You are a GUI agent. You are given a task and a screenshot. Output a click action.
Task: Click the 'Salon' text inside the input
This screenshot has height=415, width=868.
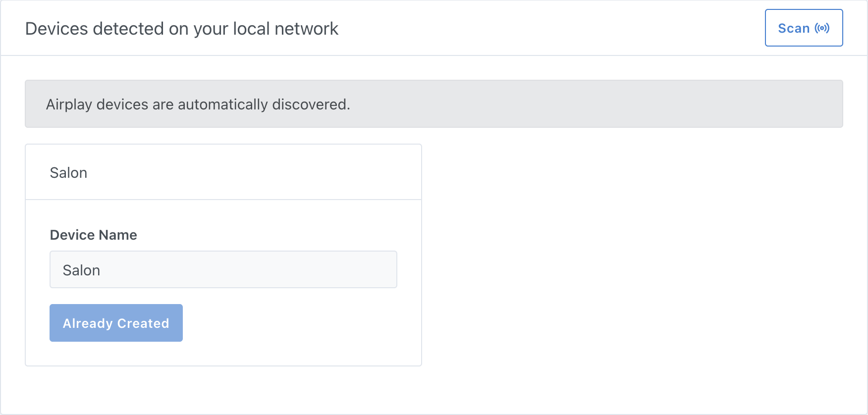[x=81, y=270]
